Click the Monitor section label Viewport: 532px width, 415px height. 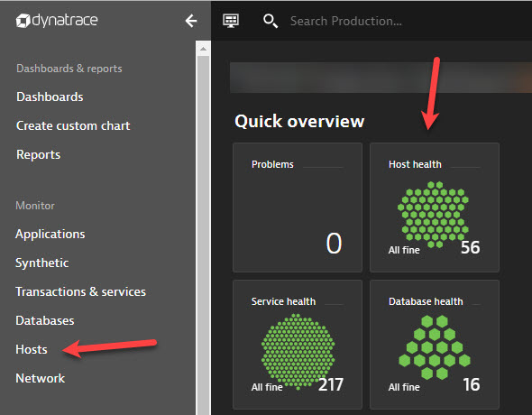pos(35,206)
